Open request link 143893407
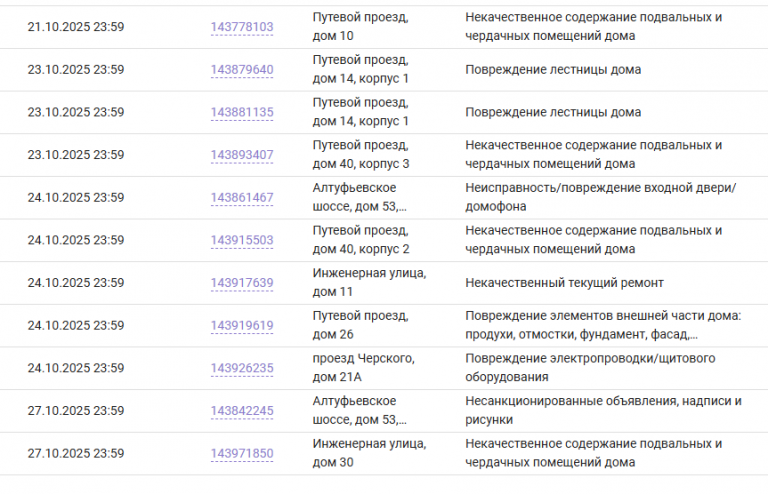 point(241,155)
